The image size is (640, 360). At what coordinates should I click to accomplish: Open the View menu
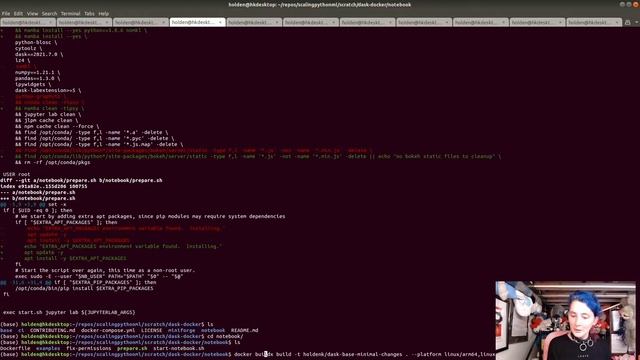32,13
